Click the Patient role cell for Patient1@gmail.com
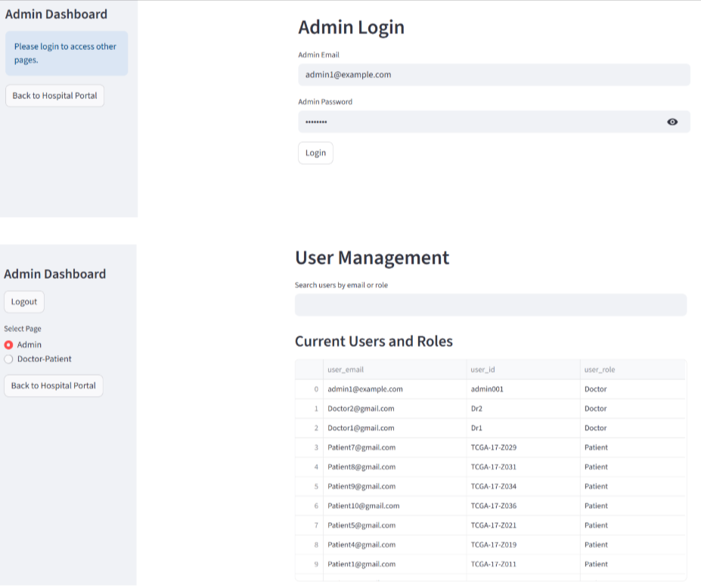701x588 pixels. coord(633,564)
